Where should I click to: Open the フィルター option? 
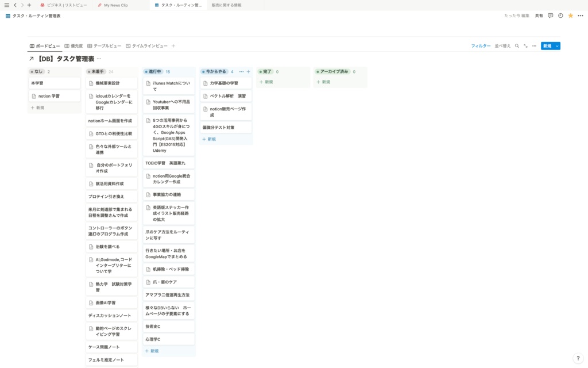(x=481, y=46)
